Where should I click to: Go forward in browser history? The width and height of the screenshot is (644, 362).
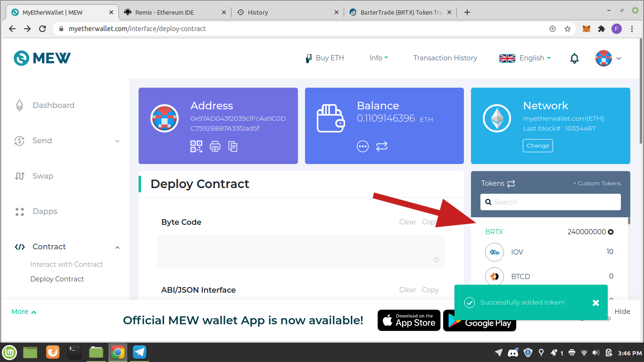pyautogui.click(x=27, y=29)
